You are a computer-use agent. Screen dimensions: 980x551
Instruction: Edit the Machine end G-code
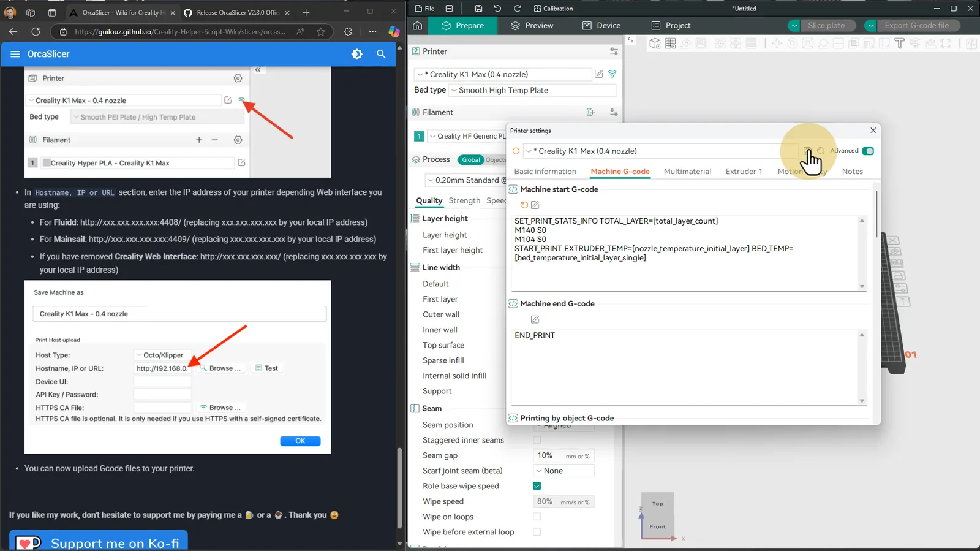click(x=535, y=319)
